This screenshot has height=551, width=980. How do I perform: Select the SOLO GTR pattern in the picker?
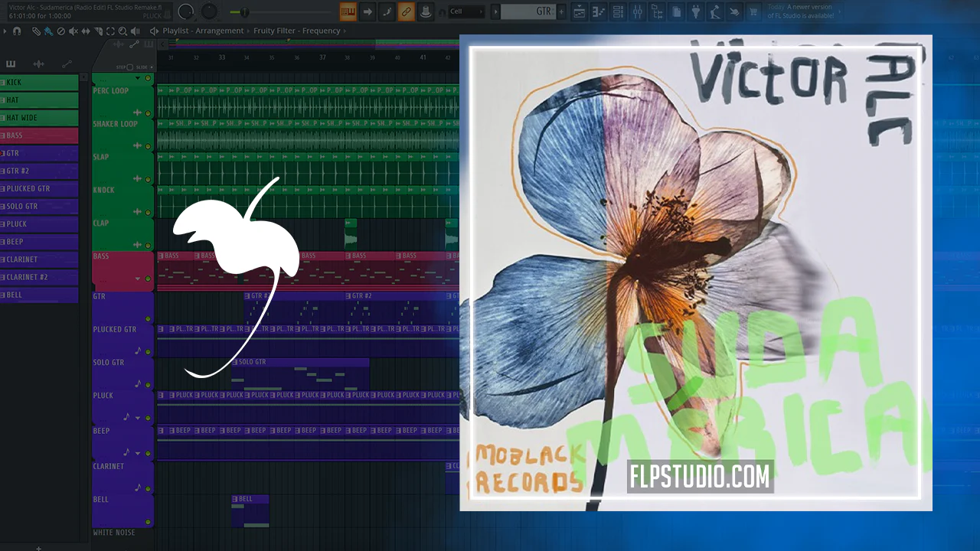click(x=39, y=207)
